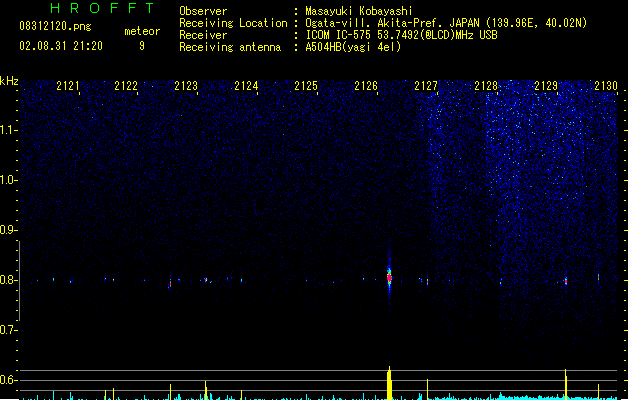Click the 2123 time marker

point(186,86)
